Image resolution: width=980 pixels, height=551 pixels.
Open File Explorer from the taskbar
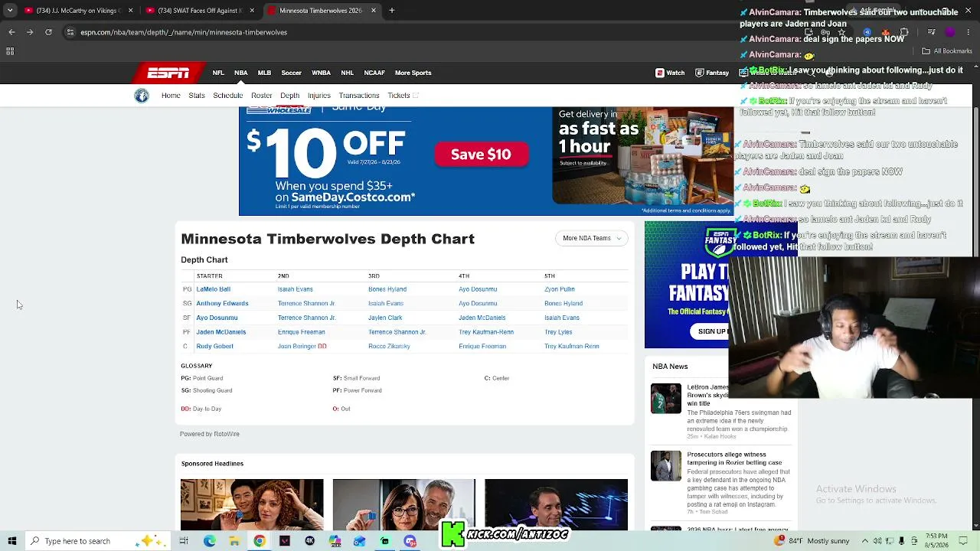coord(234,541)
